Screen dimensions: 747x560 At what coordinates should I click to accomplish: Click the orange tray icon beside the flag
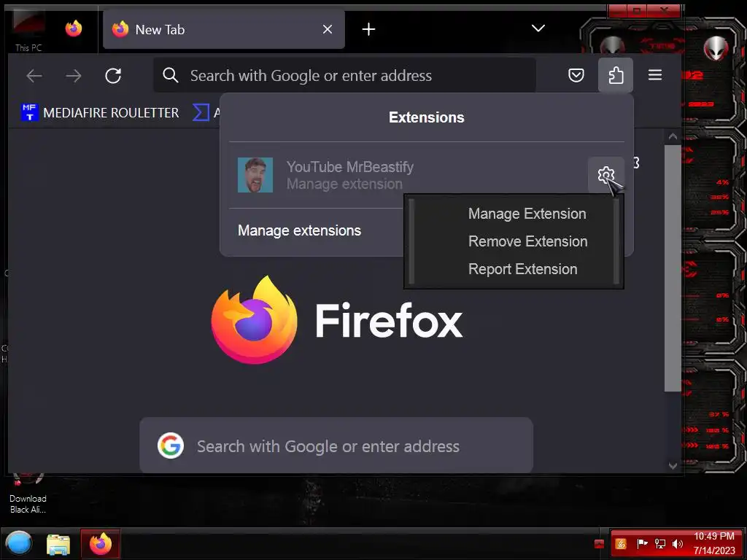click(621, 544)
